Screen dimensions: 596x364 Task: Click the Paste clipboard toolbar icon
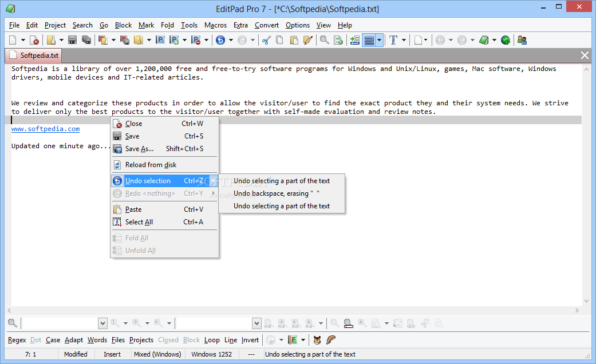pos(294,40)
